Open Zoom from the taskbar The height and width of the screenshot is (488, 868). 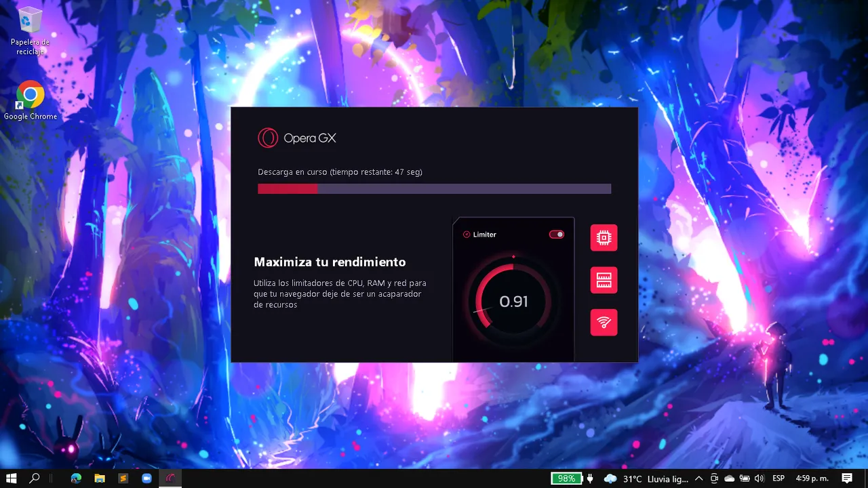[146, 479]
